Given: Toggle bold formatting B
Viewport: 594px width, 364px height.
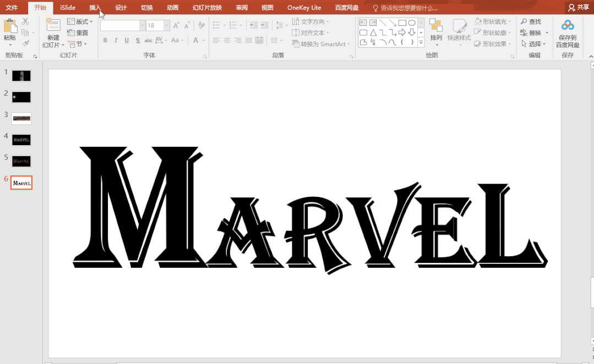Looking at the screenshot, I should pyautogui.click(x=105, y=40).
